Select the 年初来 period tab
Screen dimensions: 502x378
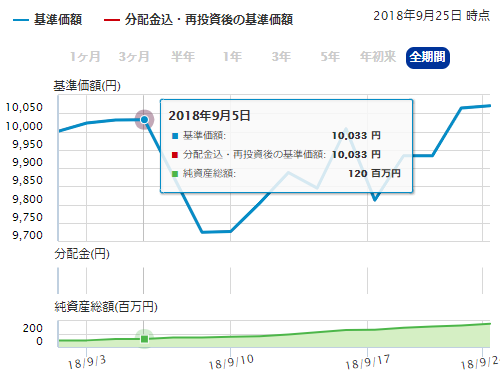coord(378,57)
